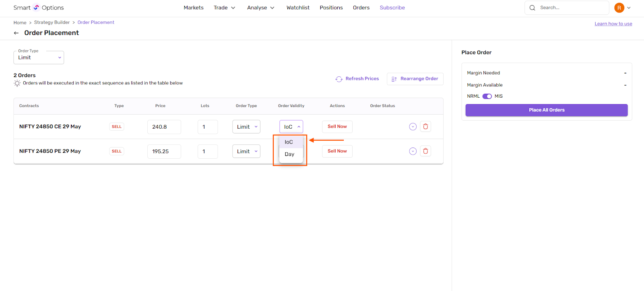Select Day from validity options
The width and height of the screenshot is (644, 291).
(290, 154)
